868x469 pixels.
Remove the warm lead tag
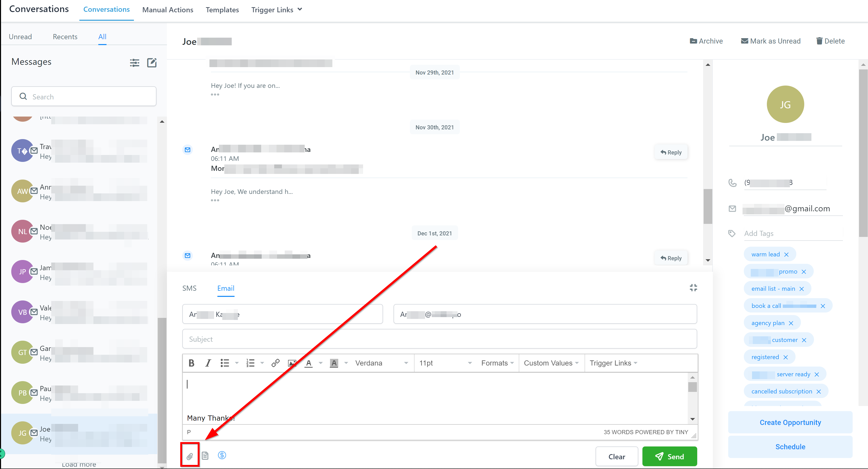click(787, 255)
